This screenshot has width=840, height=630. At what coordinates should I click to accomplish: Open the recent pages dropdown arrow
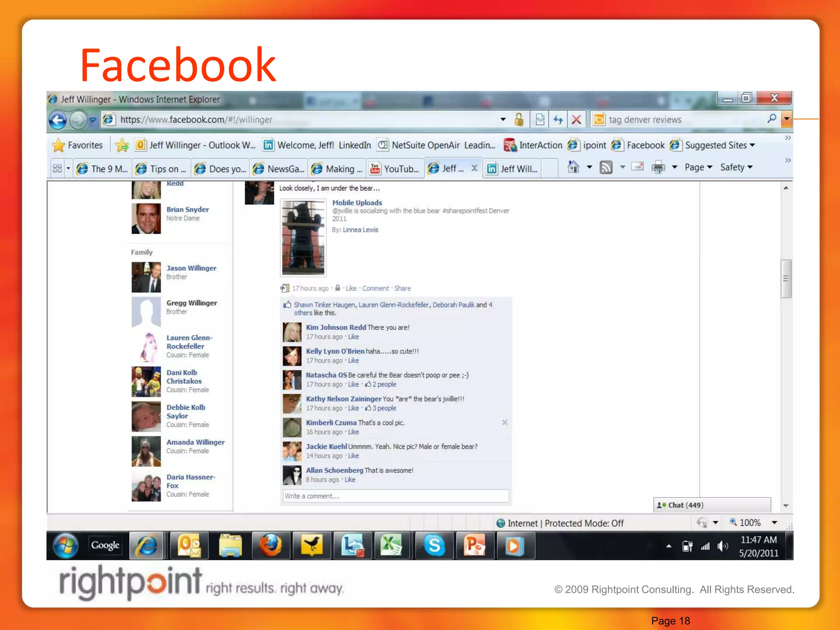pyautogui.click(x=93, y=120)
